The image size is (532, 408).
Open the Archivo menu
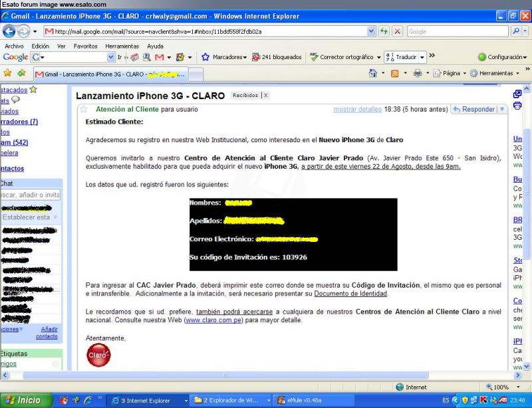pos(14,46)
